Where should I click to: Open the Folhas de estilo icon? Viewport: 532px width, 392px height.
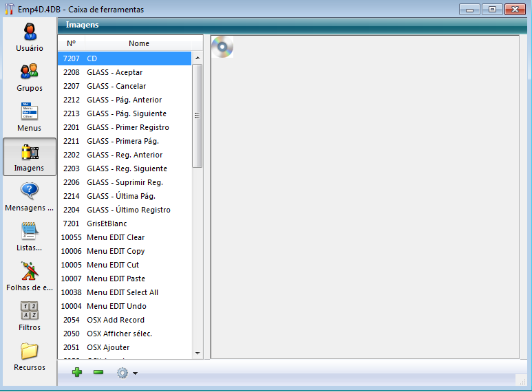(30, 272)
